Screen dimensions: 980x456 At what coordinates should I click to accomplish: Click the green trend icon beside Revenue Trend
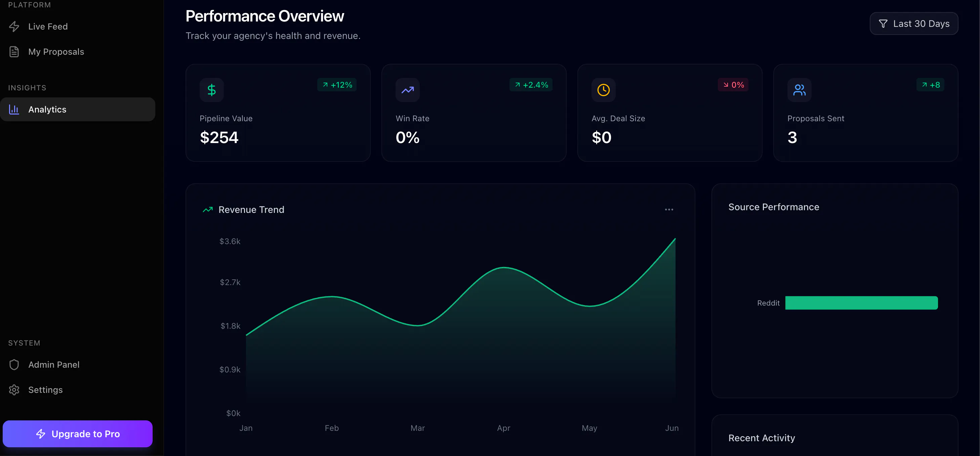click(x=208, y=210)
